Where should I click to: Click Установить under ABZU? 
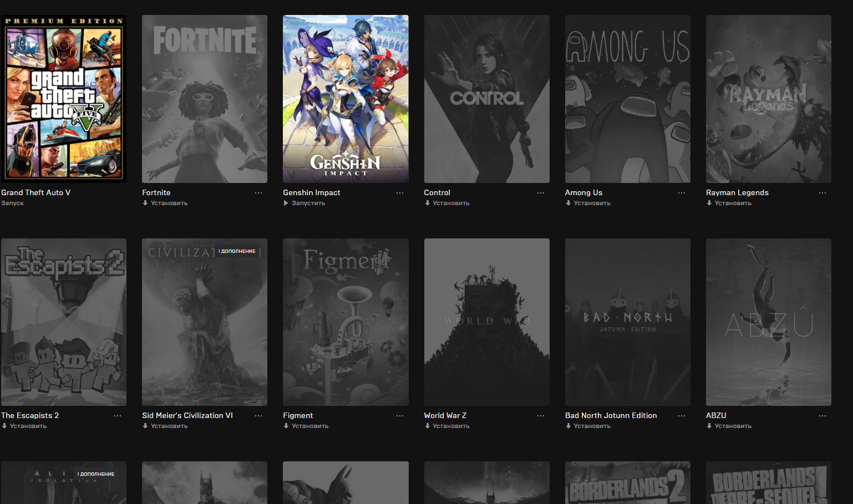tap(729, 426)
